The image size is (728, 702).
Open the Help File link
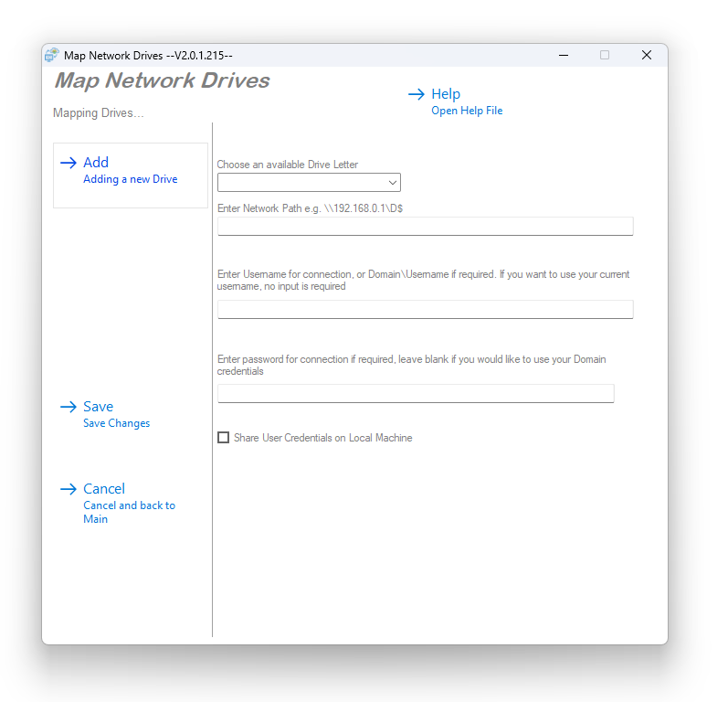click(467, 111)
